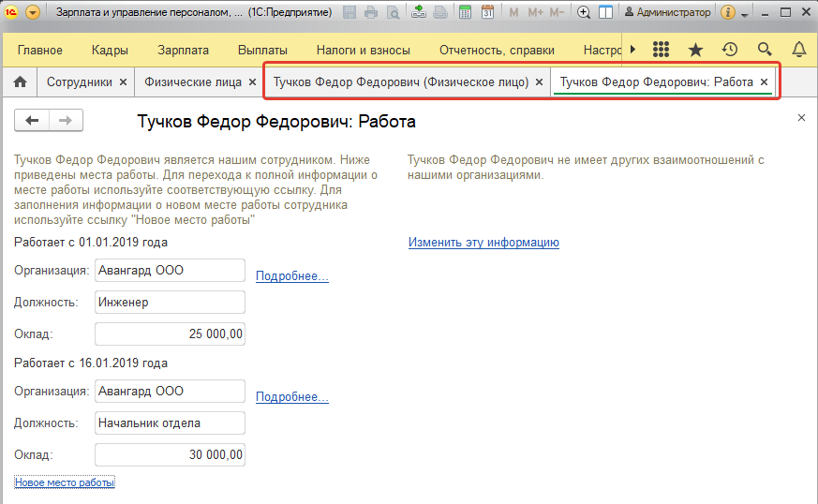This screenshot has height=504, width=818.
Task: Expand the main menu dropdown arrow
Action: click(x=34, y=13)
